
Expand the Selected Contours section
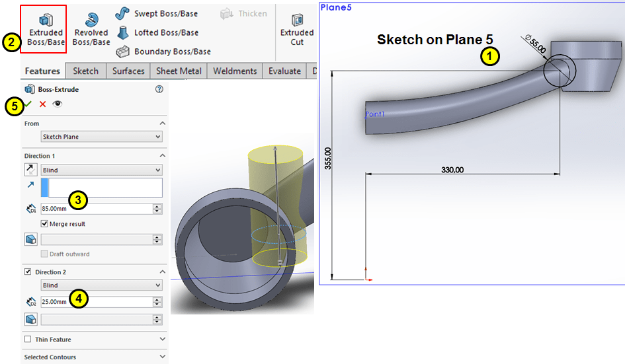(162, 357)
